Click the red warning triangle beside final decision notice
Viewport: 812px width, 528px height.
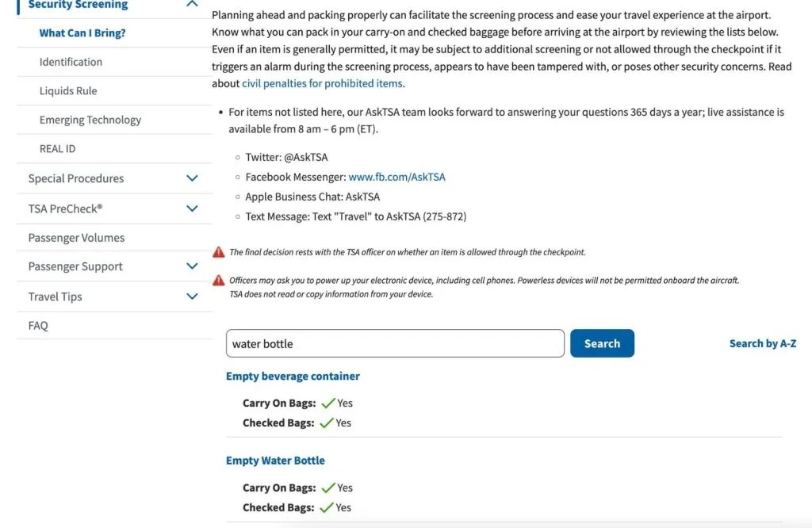pos(218,252)
